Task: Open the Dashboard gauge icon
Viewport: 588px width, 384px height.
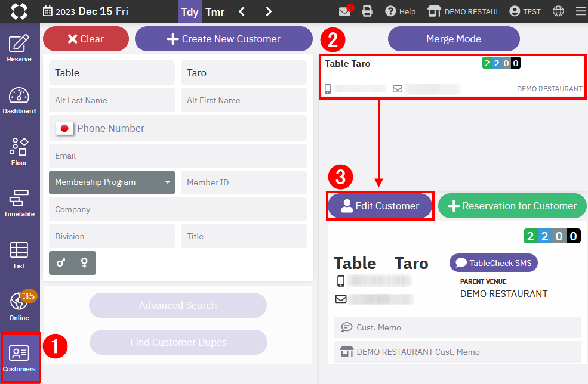Action: click(x=19, y=100)
